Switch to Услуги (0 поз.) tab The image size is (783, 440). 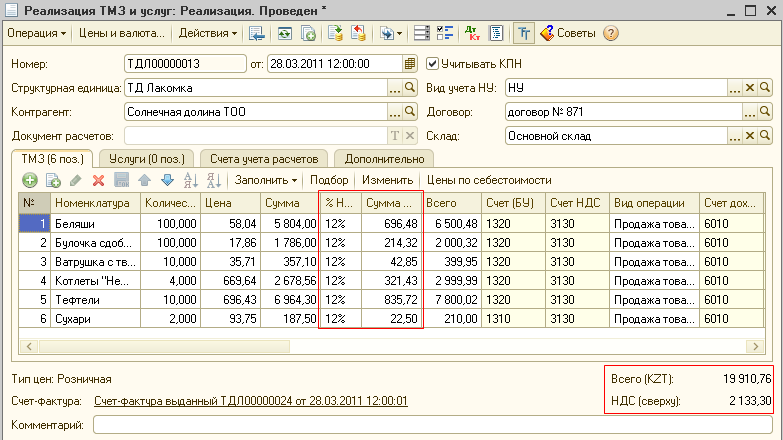(x=146, y=158)
